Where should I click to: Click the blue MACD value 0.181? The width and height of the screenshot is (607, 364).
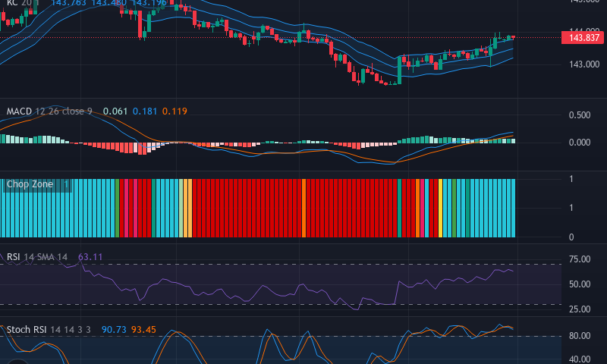pyautogui.click(x=145, y=111)
